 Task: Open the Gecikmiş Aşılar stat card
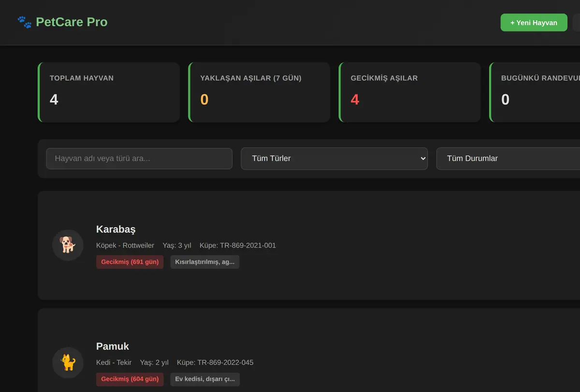click(410, 92)
